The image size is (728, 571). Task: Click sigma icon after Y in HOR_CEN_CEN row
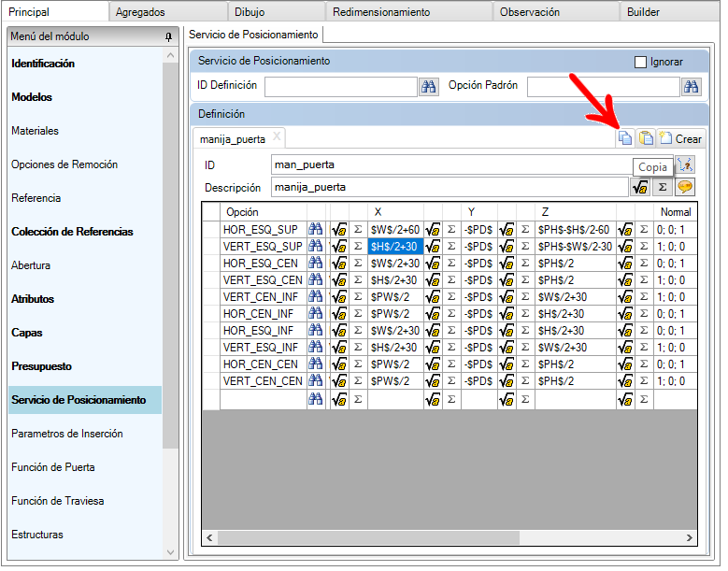point(525,364)
